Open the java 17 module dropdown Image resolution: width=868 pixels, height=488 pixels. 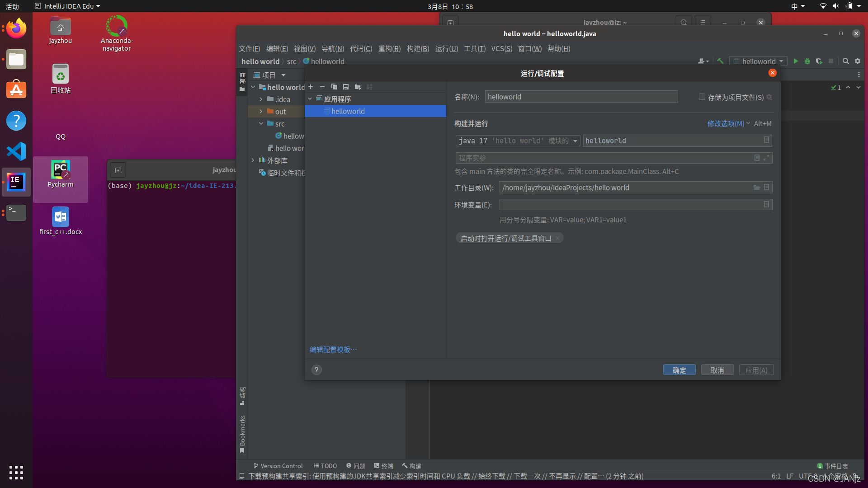[x=518, y=141]
